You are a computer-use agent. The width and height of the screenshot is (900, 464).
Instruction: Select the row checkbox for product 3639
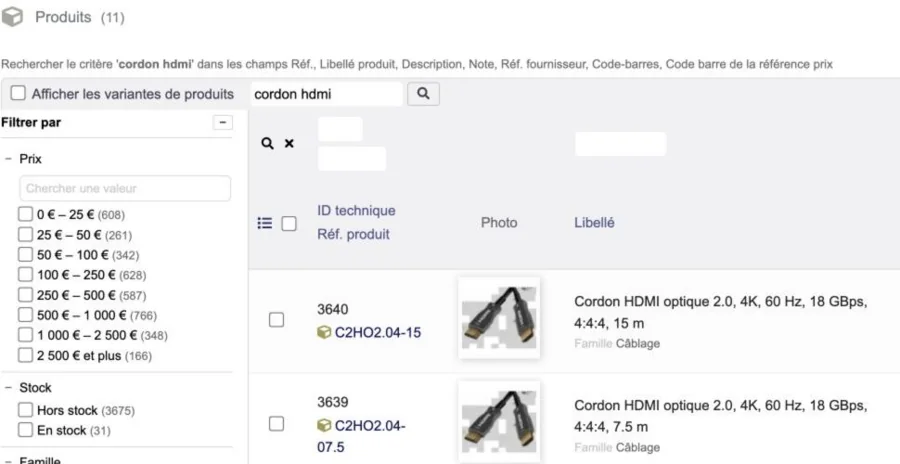tap(276, 424)
